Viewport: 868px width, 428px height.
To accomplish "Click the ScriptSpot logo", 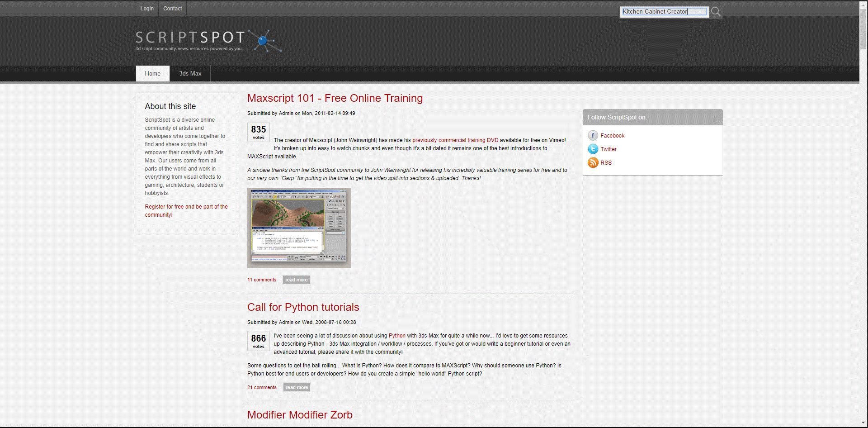I will 209,41.
